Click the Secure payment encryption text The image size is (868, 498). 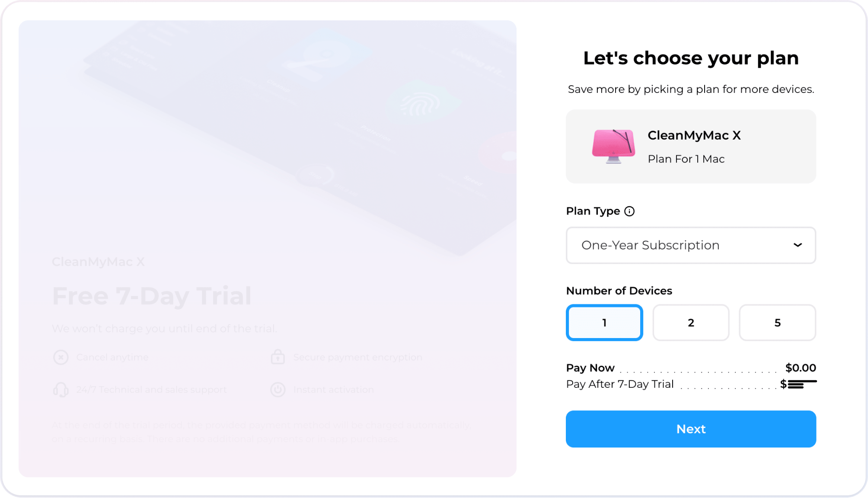(357, 357)
